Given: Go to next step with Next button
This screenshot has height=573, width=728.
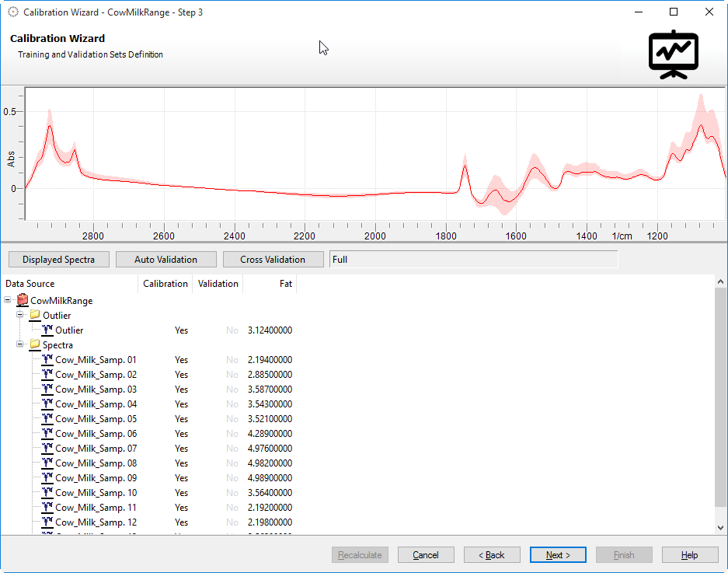Looking at the screenshot, I should tap(558, 555).
